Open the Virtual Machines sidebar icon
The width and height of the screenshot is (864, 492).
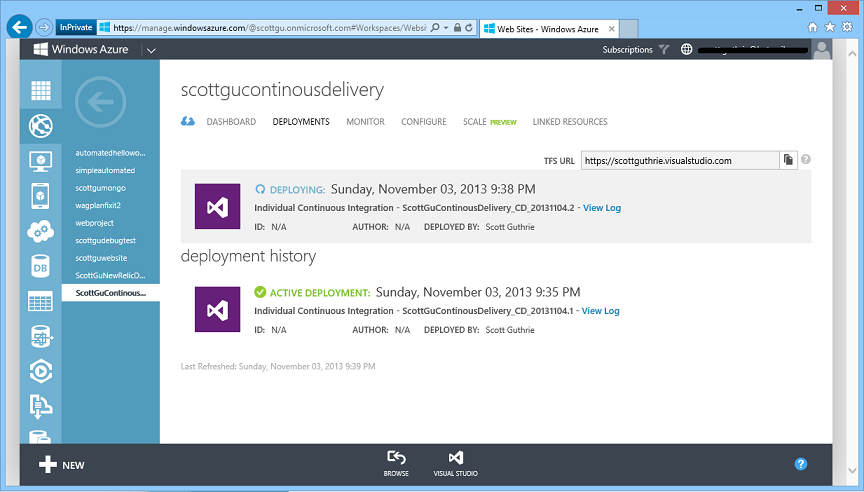[x=41, y=161]
